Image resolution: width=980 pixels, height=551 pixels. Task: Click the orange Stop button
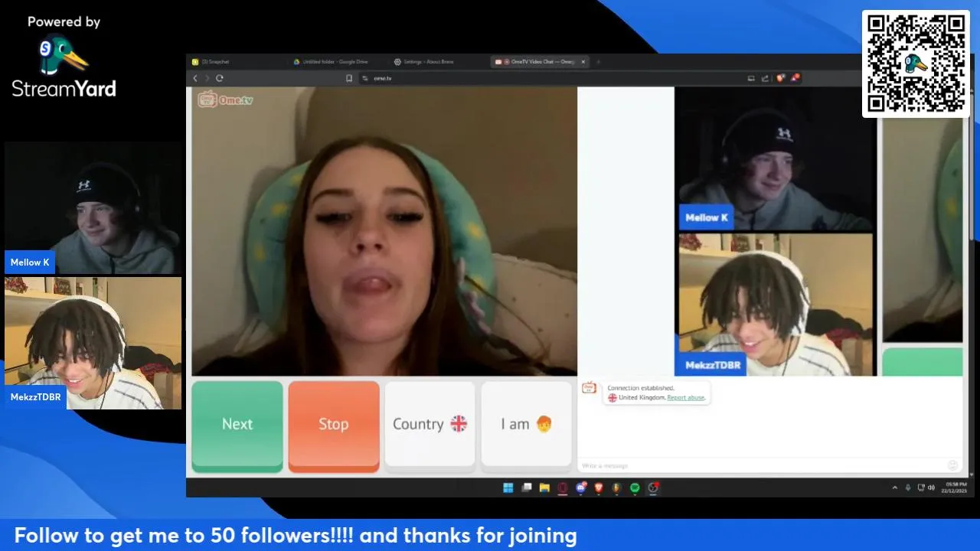click(334, 425)
